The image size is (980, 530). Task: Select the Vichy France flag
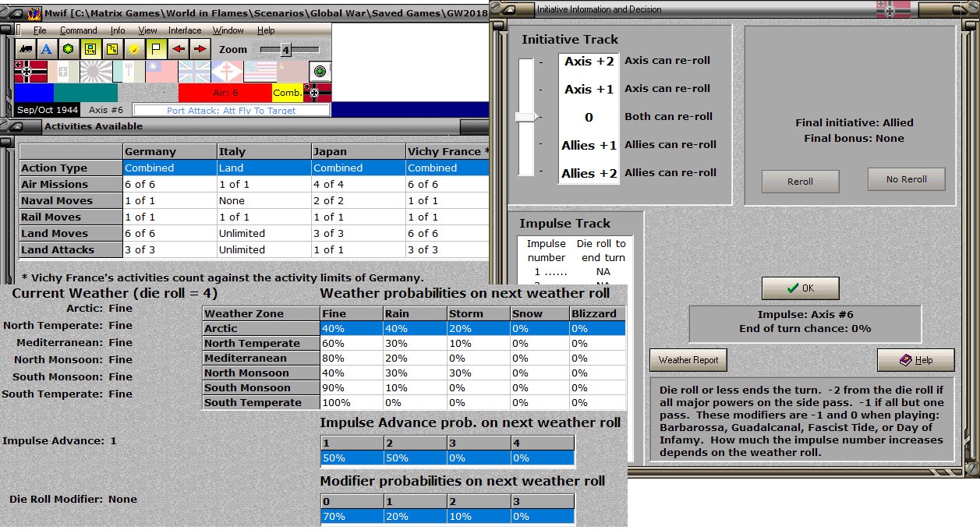(129, 72)
